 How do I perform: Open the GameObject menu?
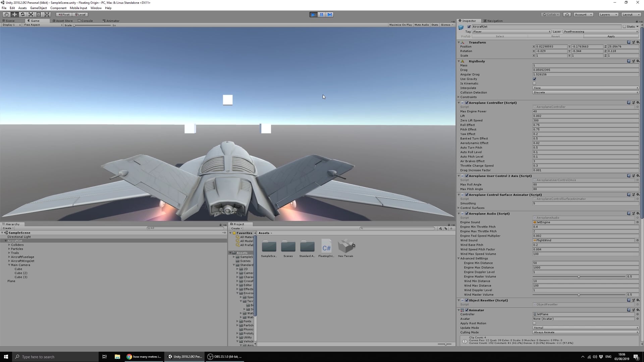click(38, 8)
